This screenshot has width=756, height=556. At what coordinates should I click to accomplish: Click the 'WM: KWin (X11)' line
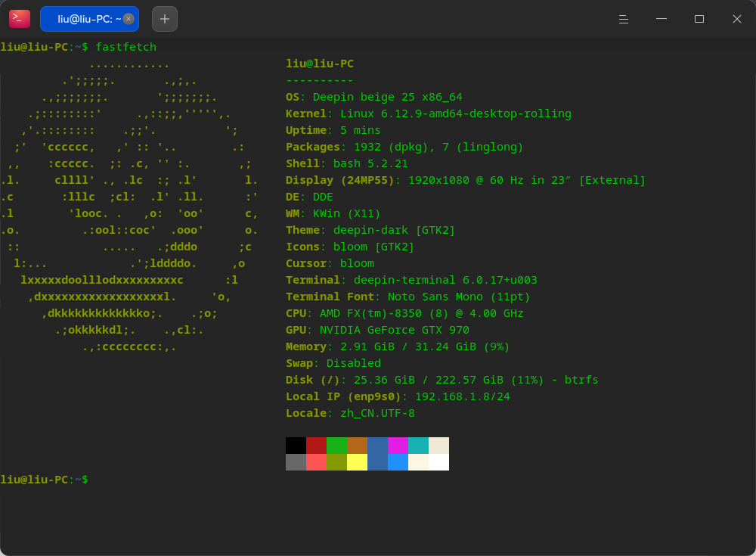[x=333, y=213]
